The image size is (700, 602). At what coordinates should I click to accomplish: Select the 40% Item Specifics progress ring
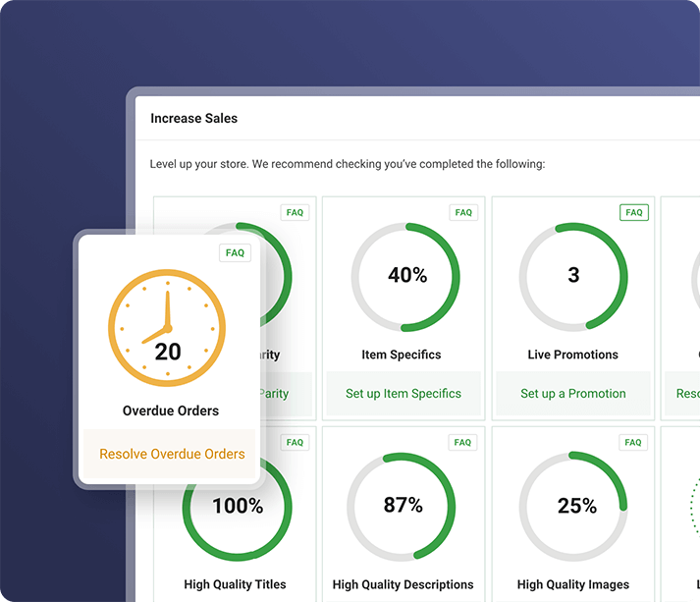pos(405,276)
